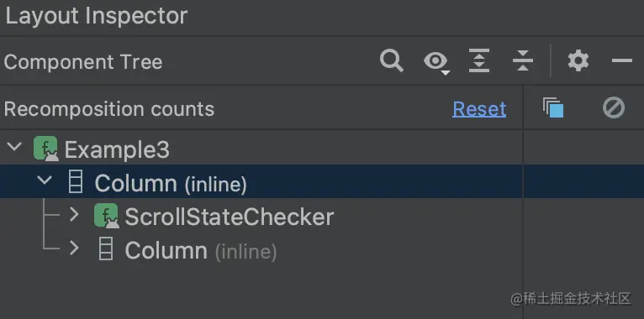
Task: Open the eye view options dropdown
Action: pyautogui.click(x=436, y=62)
